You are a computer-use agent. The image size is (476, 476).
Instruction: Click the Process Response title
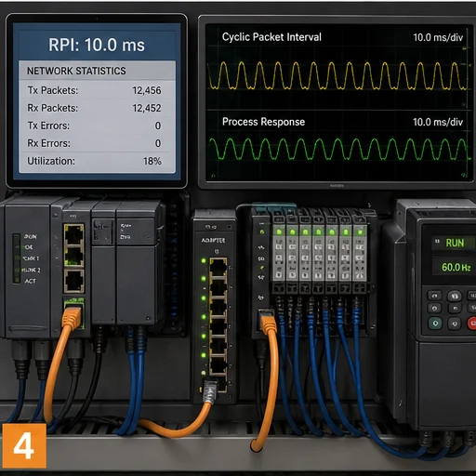(x=263, y=122)
